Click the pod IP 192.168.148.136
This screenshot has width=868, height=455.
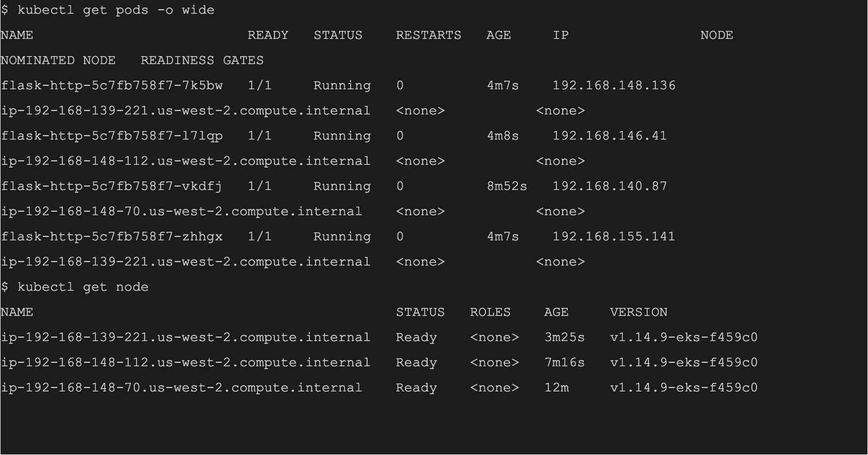(614, 86)
